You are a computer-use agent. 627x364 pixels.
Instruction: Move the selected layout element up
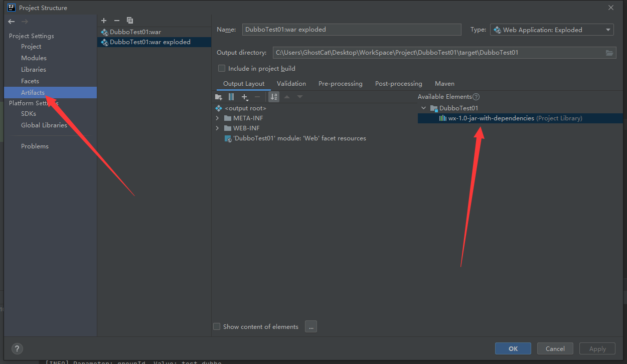coord(287,97)
